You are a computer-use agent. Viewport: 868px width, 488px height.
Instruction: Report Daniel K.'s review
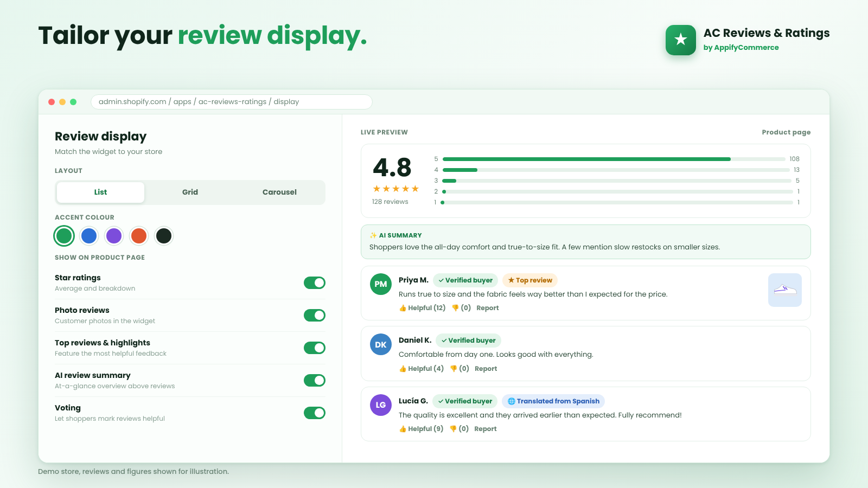click(x=486, y=369)
